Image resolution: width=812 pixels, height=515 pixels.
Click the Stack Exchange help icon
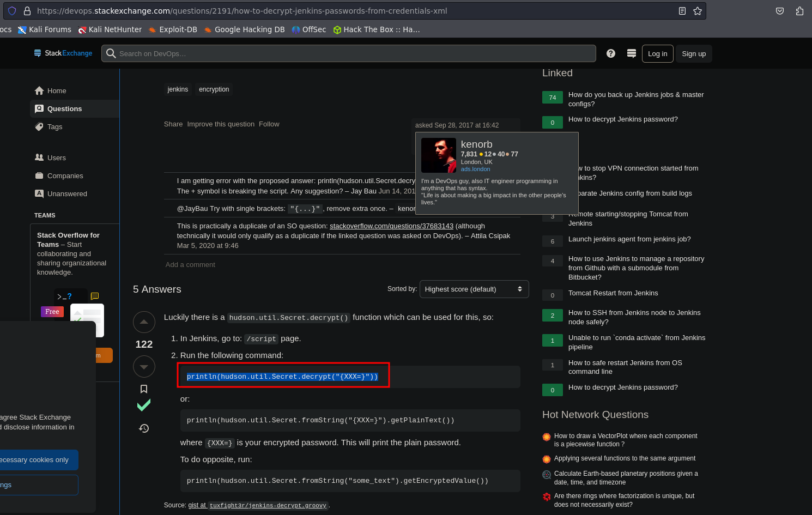click(611, 53)
